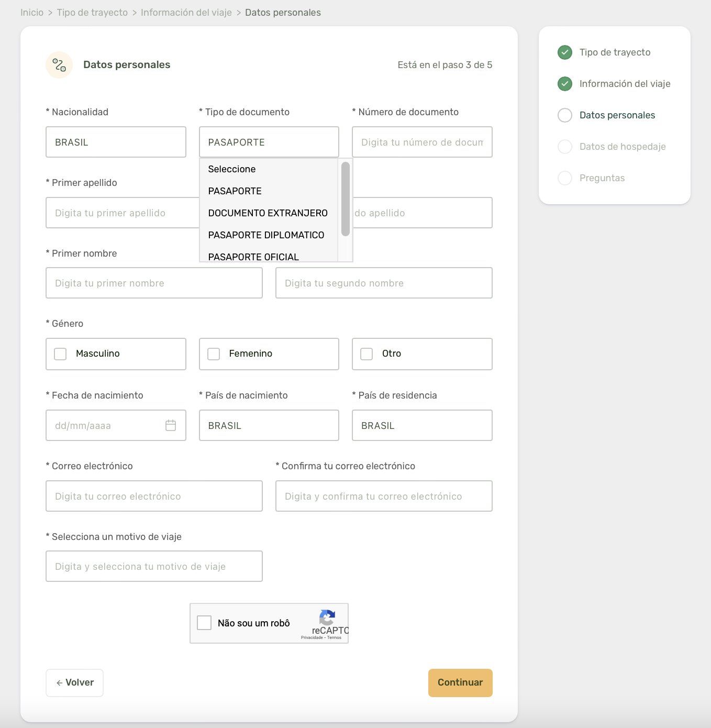Click the Datos personales step circle
The image size is (711, 728).
[x=565, y=115]
